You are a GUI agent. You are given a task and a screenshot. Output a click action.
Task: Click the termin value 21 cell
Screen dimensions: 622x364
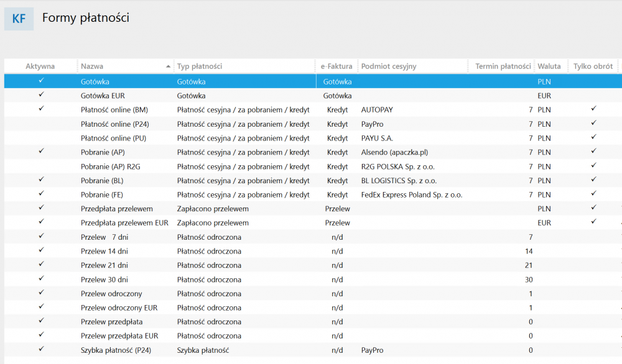(x=529, y=265)
